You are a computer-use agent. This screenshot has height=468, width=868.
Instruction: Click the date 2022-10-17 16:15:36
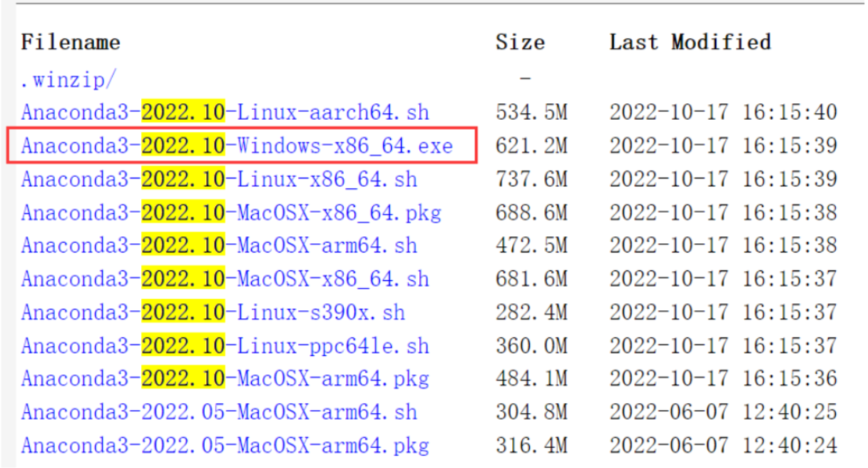[x=723, y=379]
